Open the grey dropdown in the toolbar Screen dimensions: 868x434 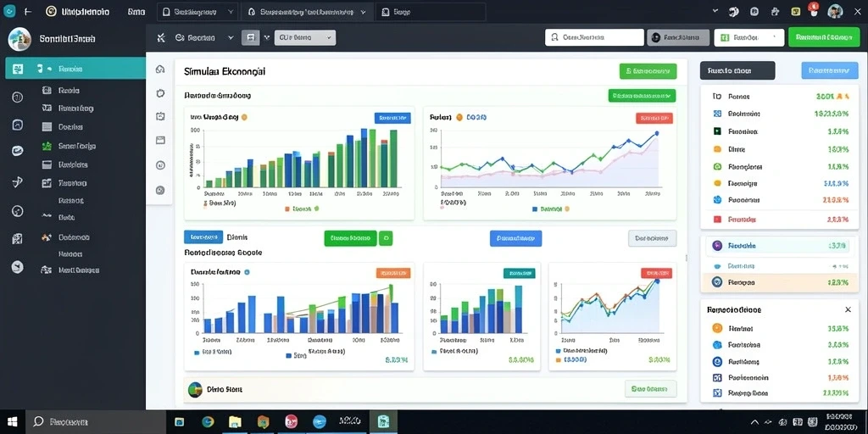click(x=305, y=37)
